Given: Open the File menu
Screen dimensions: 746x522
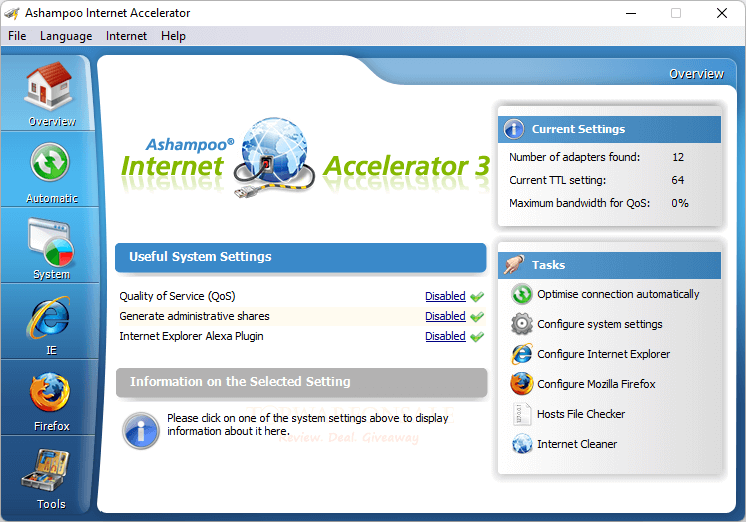Looking at the screenshot, I should click(x=17, y=36).
